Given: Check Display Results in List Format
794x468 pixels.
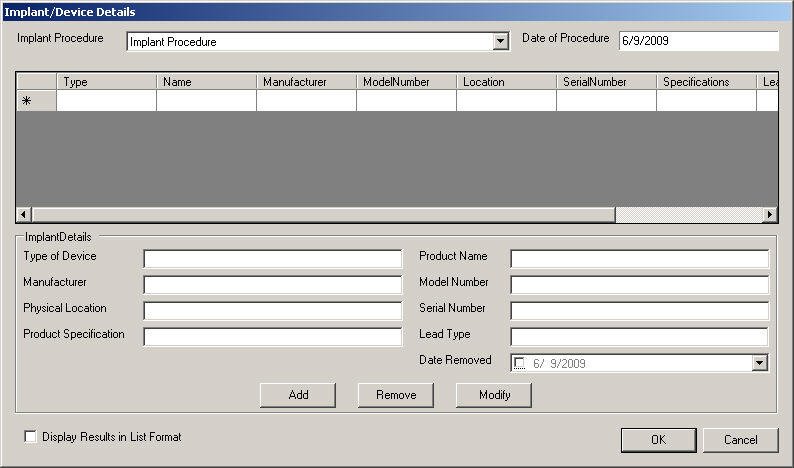Looking at the screenshot, I should coord(30,437).
